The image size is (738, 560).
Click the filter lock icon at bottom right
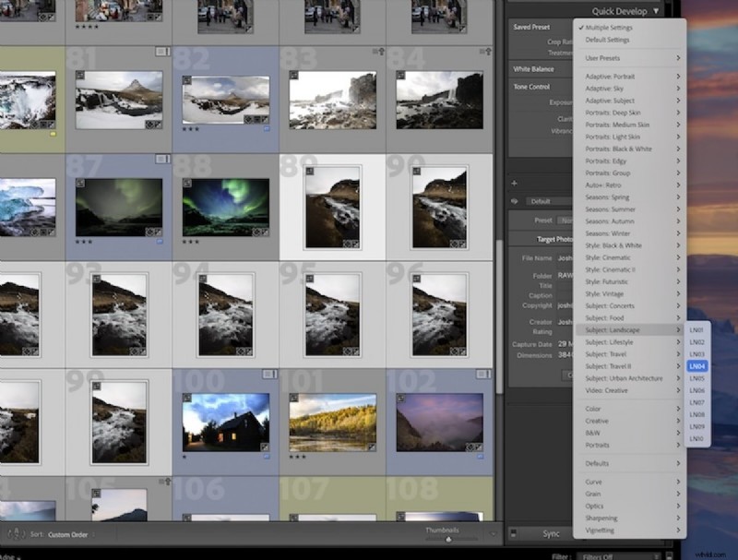click(x=667, y=554)
